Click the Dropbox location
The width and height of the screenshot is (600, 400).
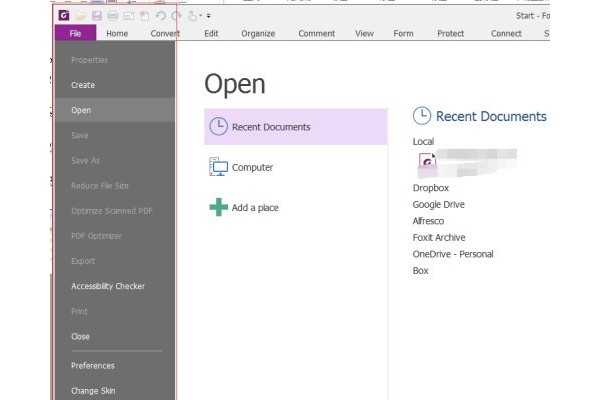tap(430, 188)
